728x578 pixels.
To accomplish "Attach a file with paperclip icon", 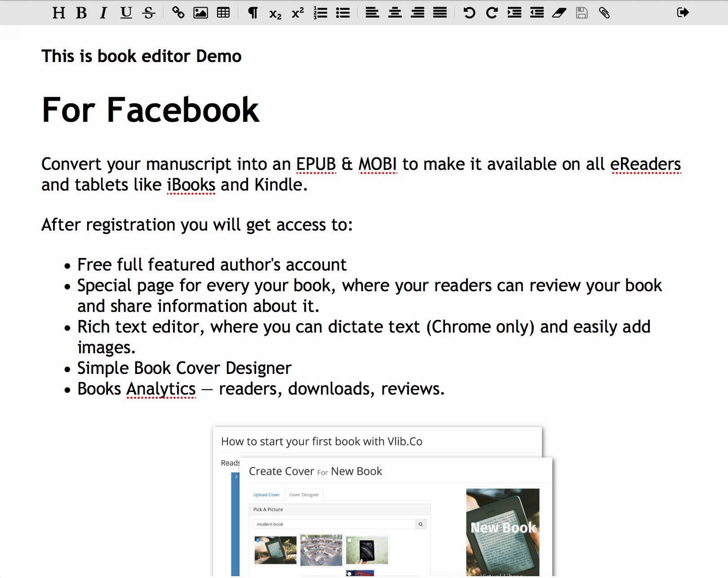I will (x=604, y=13).
